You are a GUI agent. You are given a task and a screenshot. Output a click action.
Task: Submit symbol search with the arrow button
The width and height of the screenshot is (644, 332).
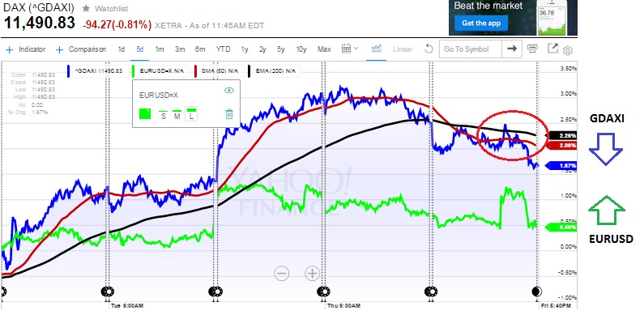(512, 49)
